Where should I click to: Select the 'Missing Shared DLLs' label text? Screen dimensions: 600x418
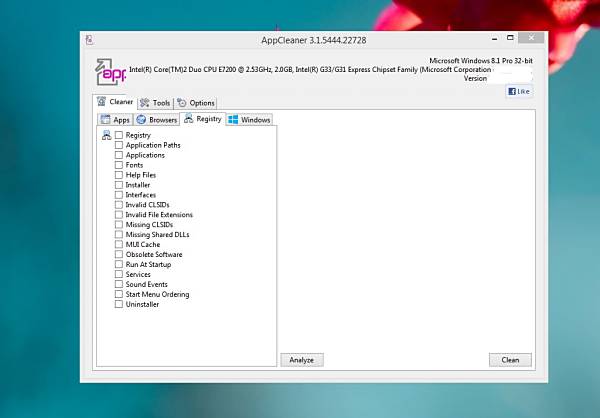(x=157, y=234)
